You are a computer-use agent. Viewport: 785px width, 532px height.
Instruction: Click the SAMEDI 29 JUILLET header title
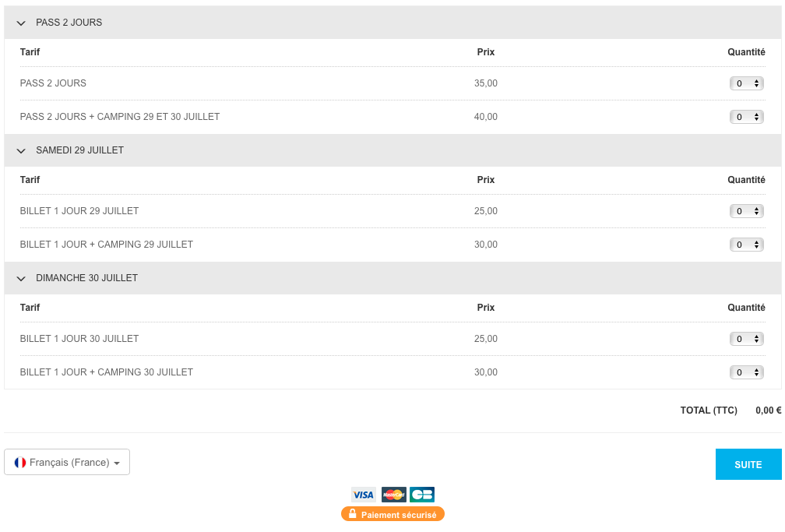[79, 150]
